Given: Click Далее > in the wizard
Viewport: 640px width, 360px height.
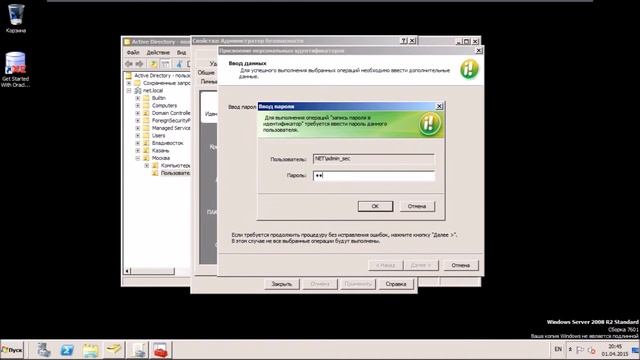Looking at the screenshot, I should click(421, 265).
